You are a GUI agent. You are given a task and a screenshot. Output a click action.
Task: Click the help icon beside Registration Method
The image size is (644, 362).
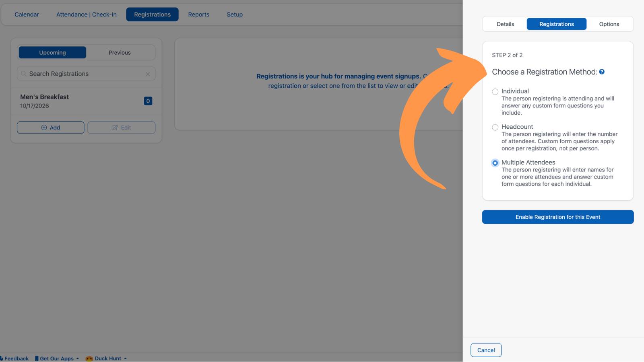pyautogui.click(x=602, y=72)
